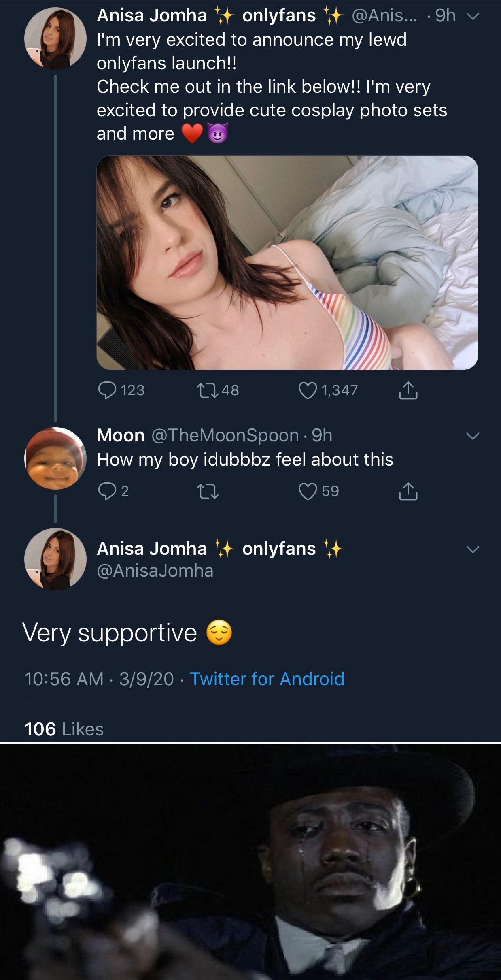
Task: Tap Anisa Jomha's avatar on the reply
Action: 55,559
